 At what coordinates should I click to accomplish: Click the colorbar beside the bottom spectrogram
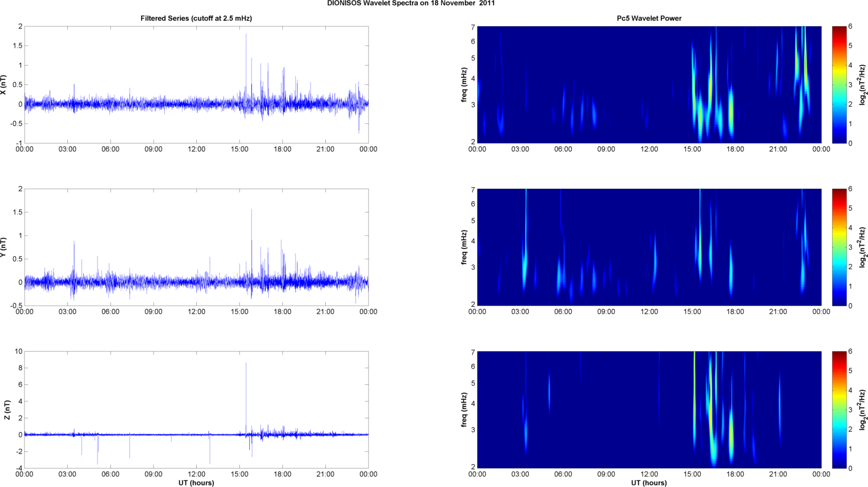click(x=839, y=409)
